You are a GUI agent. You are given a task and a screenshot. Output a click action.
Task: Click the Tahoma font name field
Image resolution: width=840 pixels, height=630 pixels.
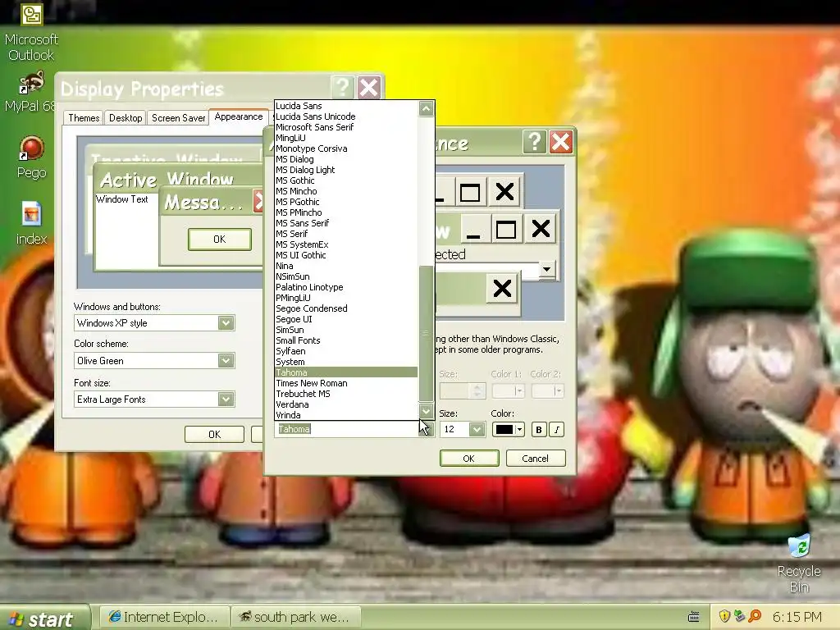[x=347, y=429]
